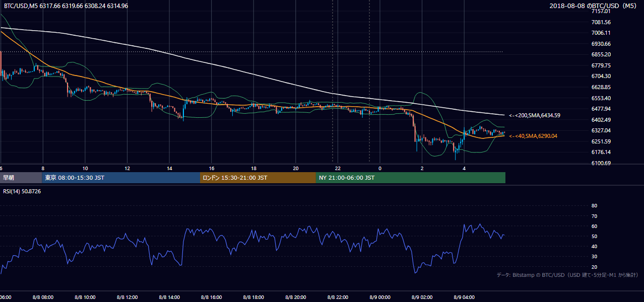Select the 200 SMA label reading 6434.59

coord(535,115)
